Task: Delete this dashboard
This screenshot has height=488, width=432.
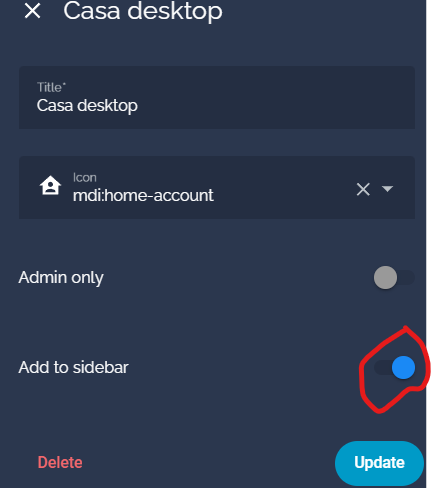Action: (x=60, y=463)
